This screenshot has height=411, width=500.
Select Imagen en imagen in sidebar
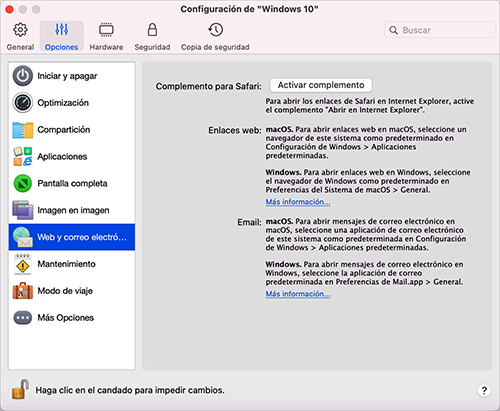click(72, 210)
